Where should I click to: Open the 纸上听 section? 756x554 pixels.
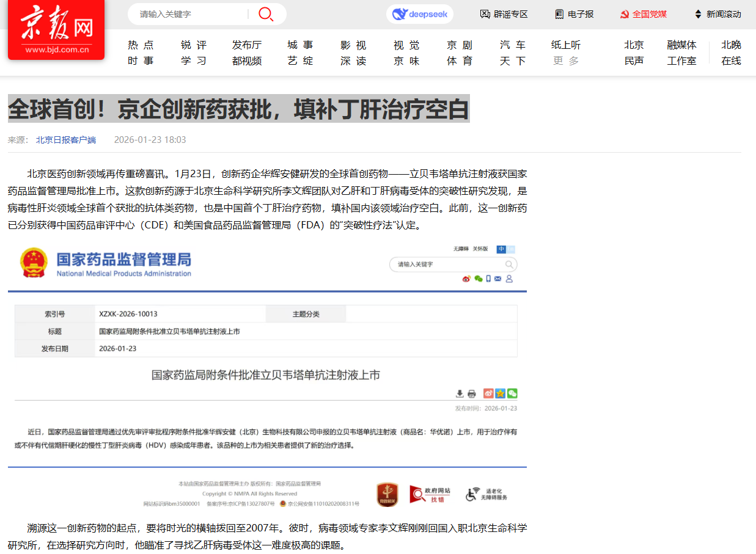pyautogui.click(x=565, y=45)
